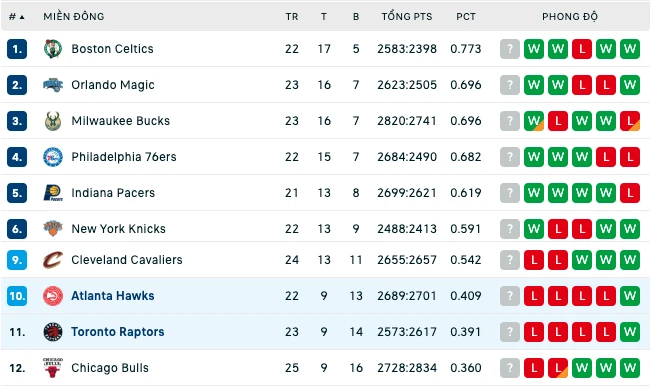Screen dimensions: 652x387
Task: Select the Chicago Bulls logo
Action: click(x=53, y=368)
